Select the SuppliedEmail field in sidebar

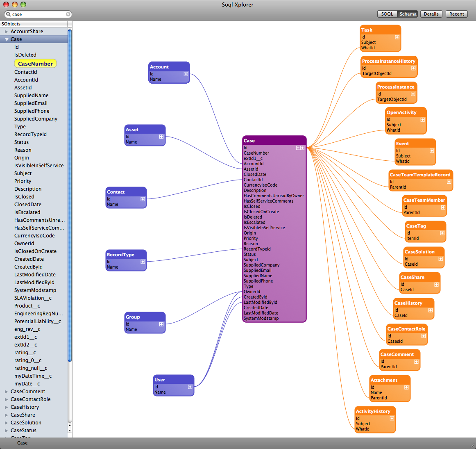31,103
